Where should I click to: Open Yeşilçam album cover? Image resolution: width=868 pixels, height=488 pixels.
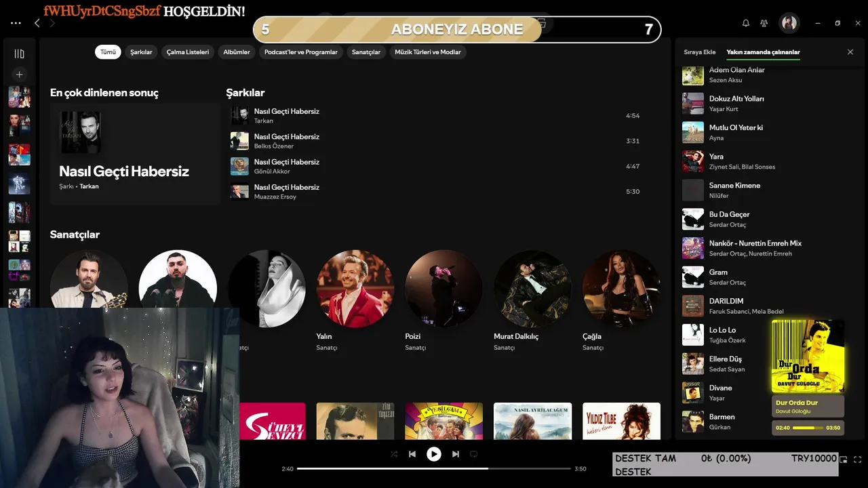click(443, 421)
